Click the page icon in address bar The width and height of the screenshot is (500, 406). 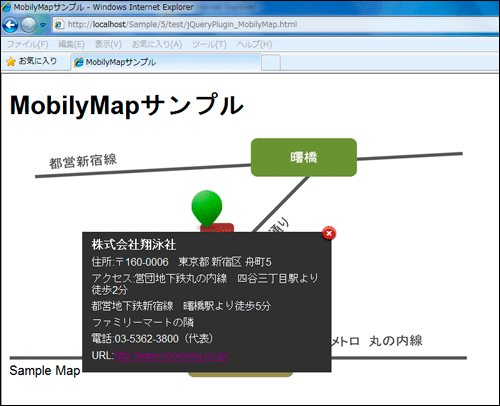[x=59, y=24]
